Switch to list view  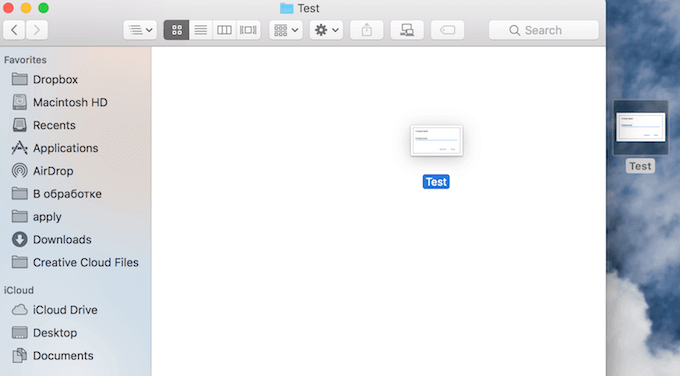(x=200, y=30)
